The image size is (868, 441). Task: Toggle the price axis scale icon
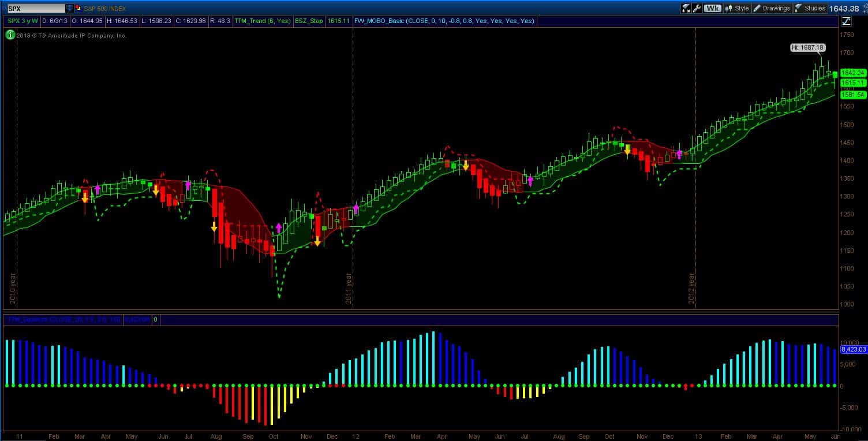point(846,21)
